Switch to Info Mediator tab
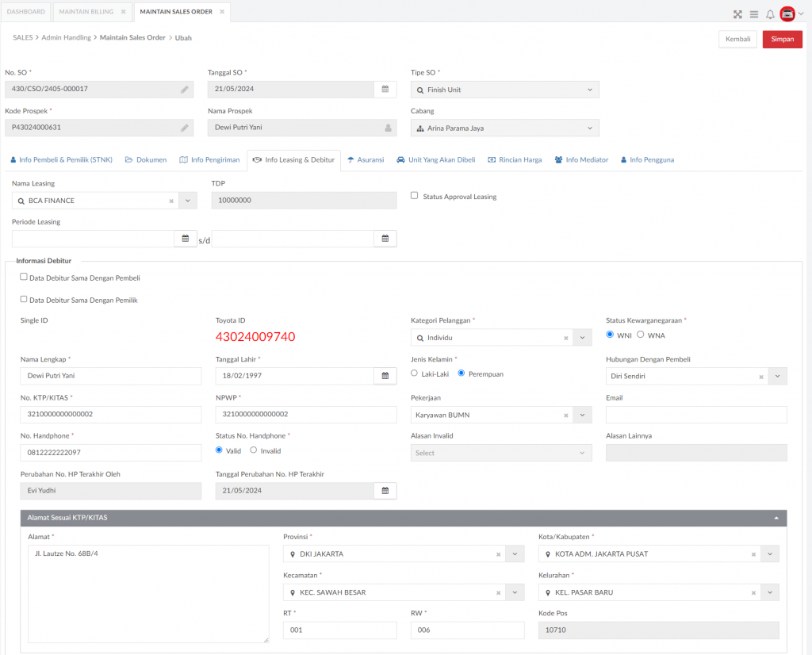812x655 pixels. (x=581, y=160)
